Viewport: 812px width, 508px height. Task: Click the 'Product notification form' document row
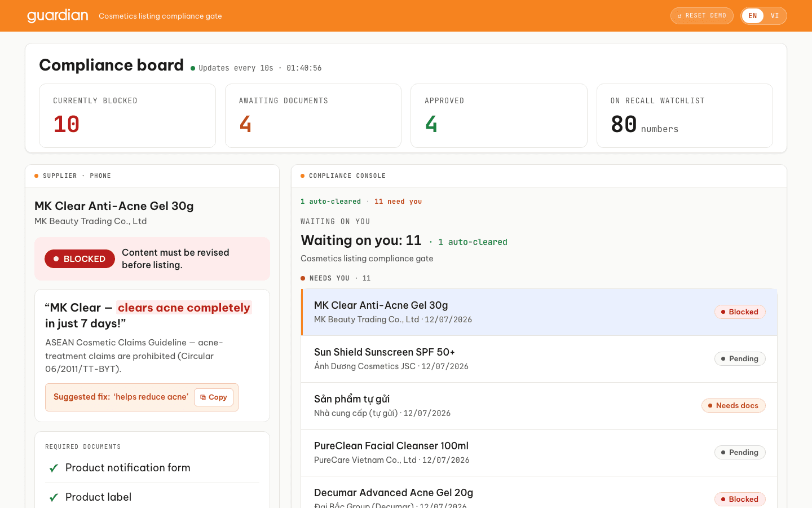point(152,468)
